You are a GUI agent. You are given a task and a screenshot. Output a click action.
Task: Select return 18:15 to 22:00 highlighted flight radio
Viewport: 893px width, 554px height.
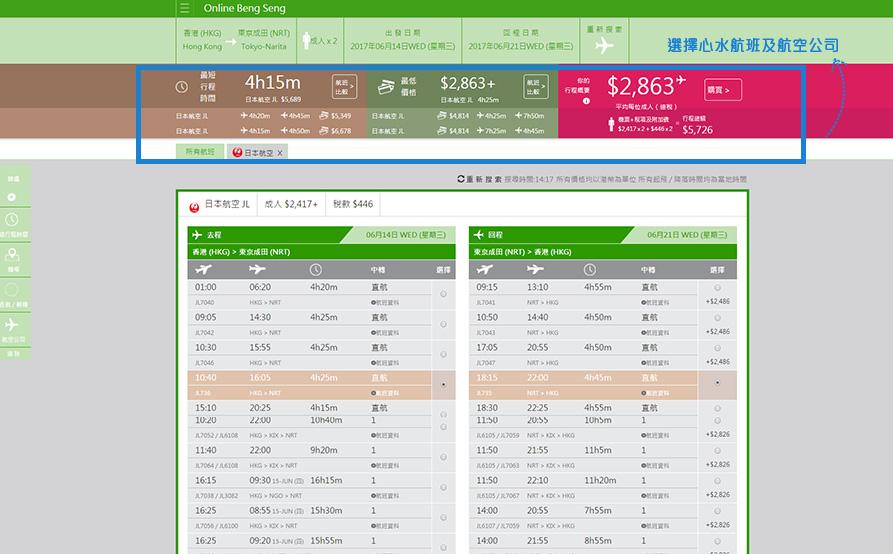[x=718, y=383]
